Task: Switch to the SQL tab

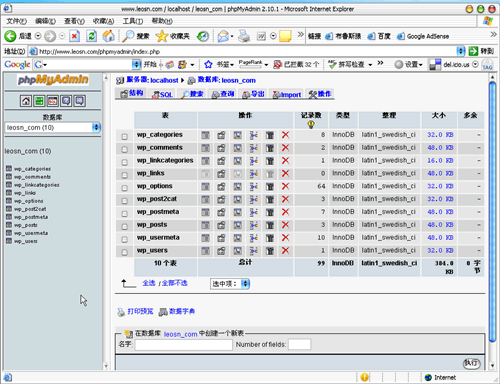Action: click(x=162, y=94)
